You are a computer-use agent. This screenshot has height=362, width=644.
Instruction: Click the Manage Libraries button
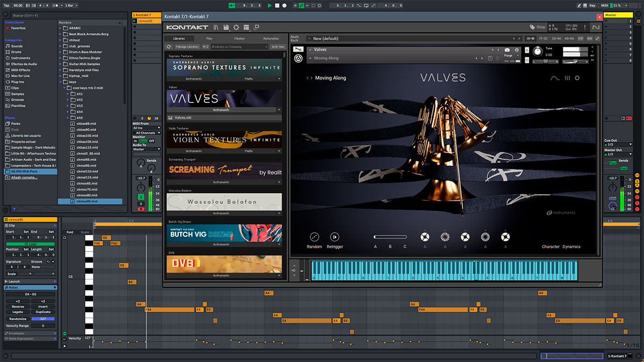click(187, 47)
